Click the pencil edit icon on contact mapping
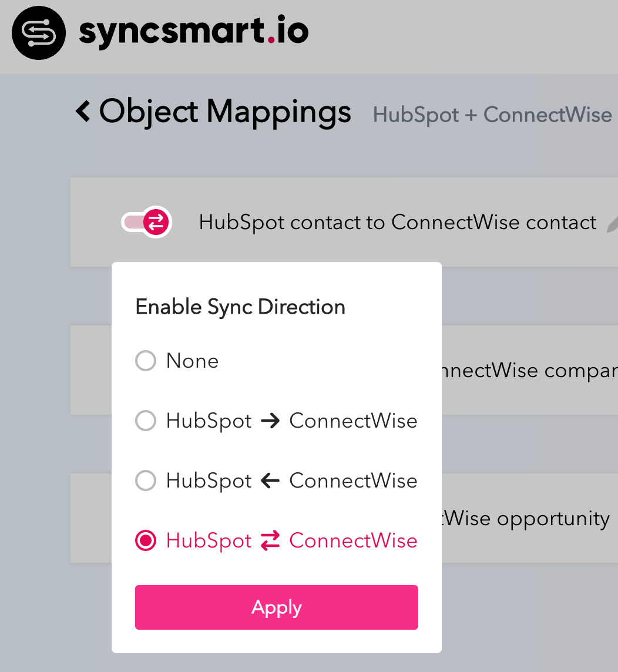 coord(612,223)
